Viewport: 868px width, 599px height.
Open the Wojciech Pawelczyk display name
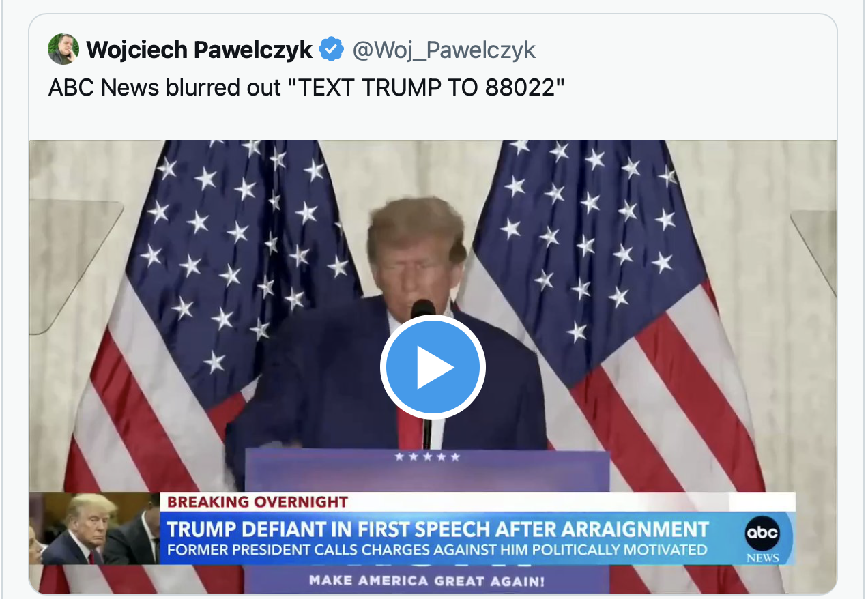199,50
